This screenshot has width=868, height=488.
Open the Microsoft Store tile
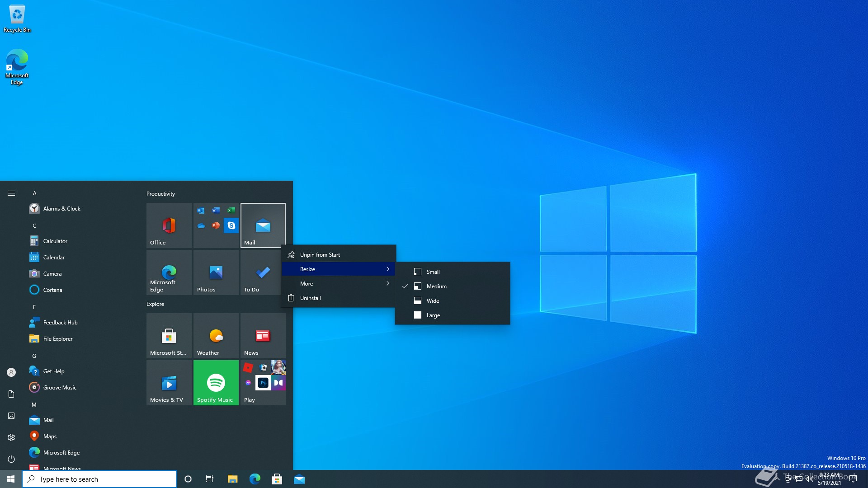(x=169, y=336)
